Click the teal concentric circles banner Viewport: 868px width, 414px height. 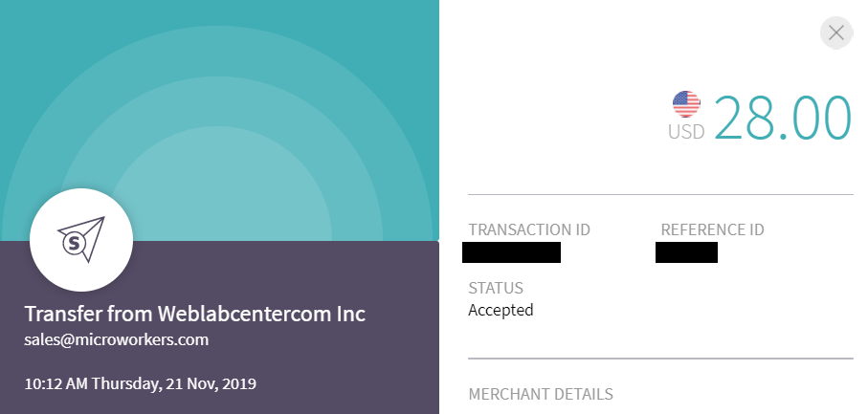[220, 96]
